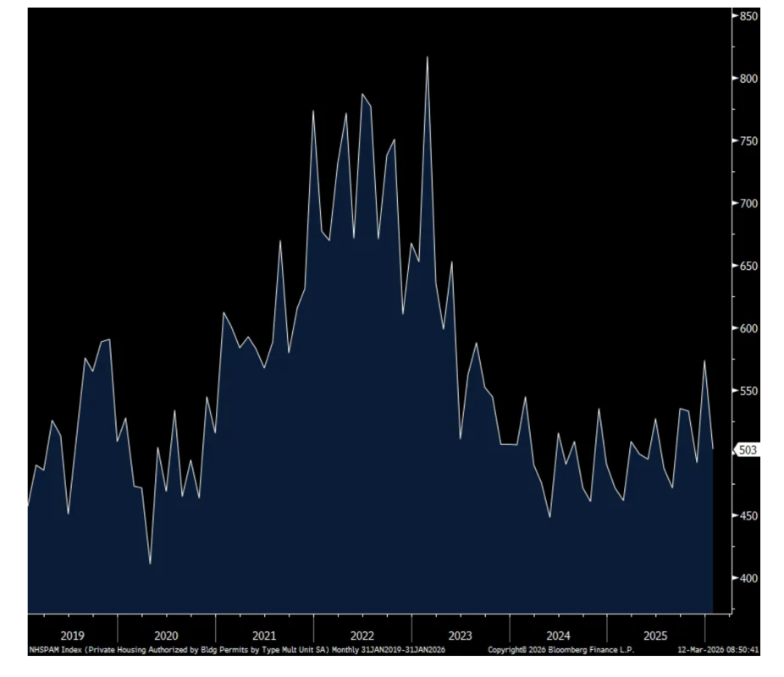Click the 800 y-axis tick label
Screen dimensions: 784x677
click(747, 79)
